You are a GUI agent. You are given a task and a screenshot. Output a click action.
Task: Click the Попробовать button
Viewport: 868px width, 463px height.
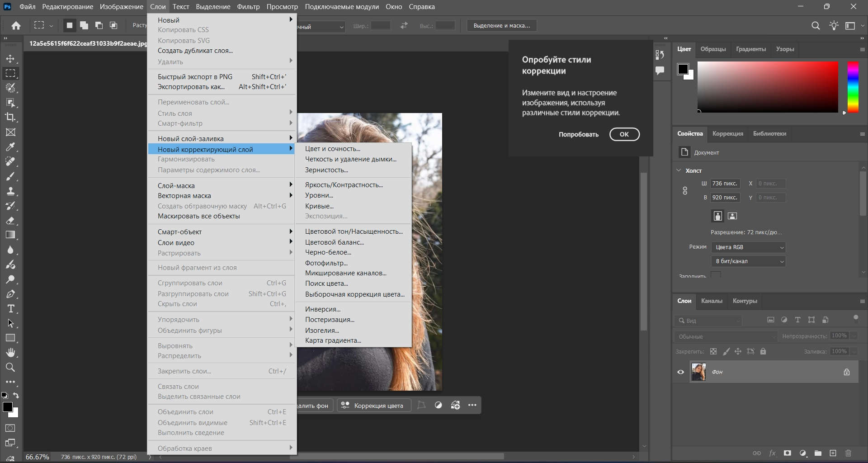[578, 134]
